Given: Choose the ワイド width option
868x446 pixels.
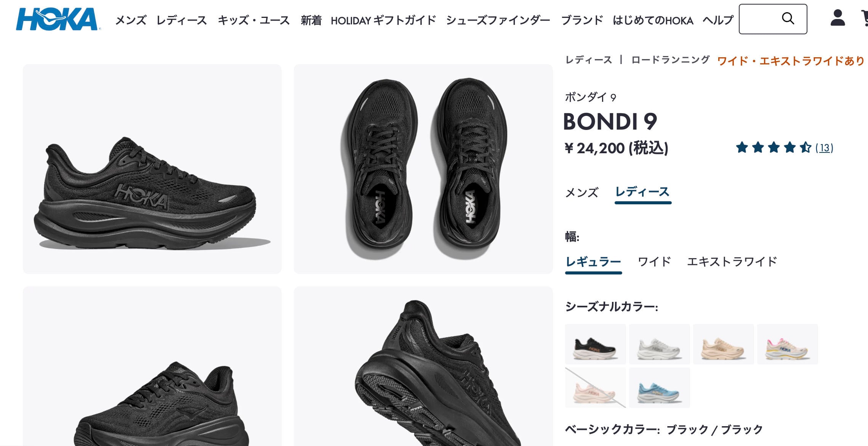Looking at the screenshot, I should 654,262.
